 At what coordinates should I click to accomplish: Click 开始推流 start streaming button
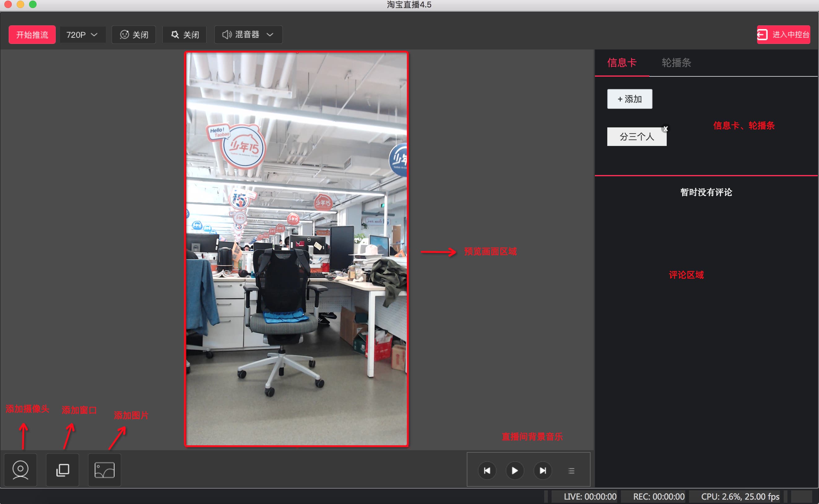(31, 34)
